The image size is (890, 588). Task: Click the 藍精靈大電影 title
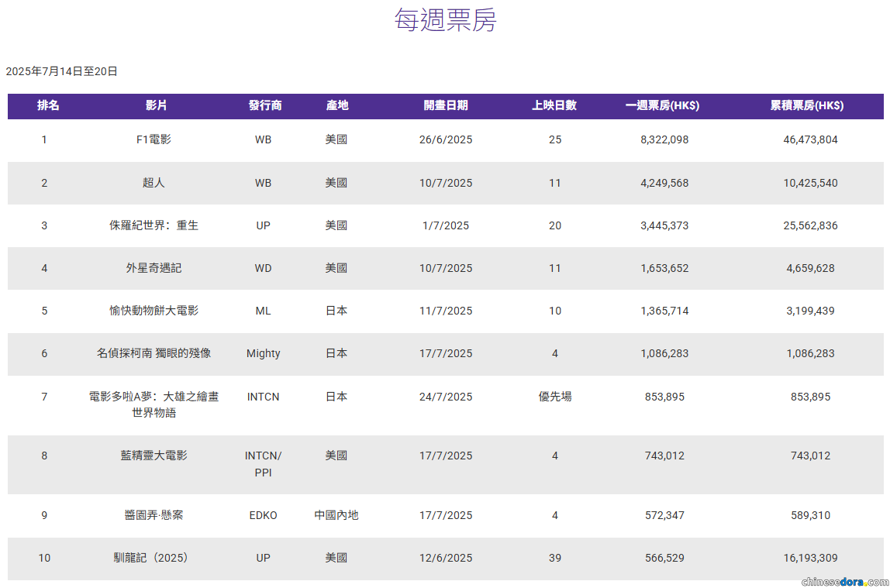154,456
